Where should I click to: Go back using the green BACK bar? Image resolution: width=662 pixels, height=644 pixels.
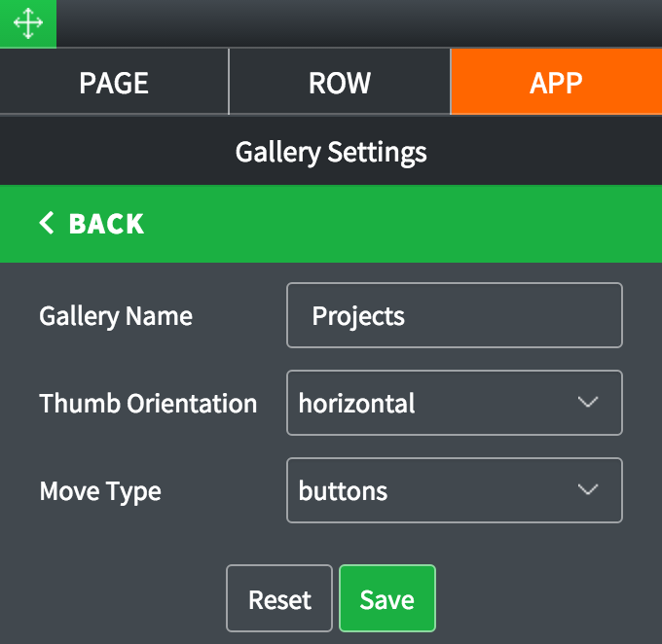tap(331, 224)
